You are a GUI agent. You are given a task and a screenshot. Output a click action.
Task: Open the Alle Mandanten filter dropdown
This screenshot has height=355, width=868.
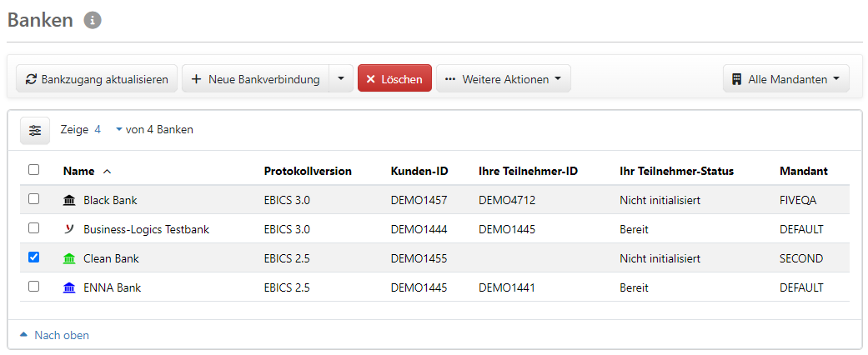[785, 79]
